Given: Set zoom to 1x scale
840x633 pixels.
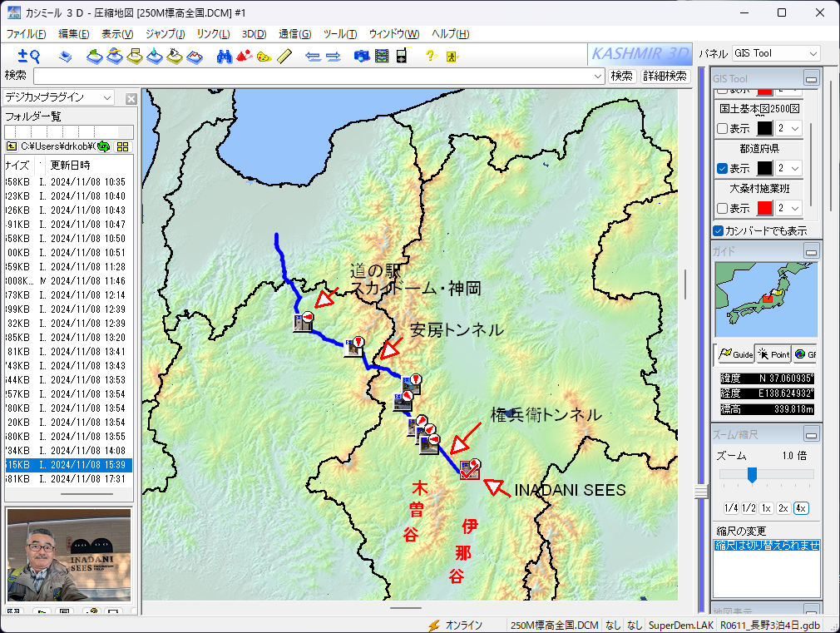Looking at the screenshot, I should [766, 508].
